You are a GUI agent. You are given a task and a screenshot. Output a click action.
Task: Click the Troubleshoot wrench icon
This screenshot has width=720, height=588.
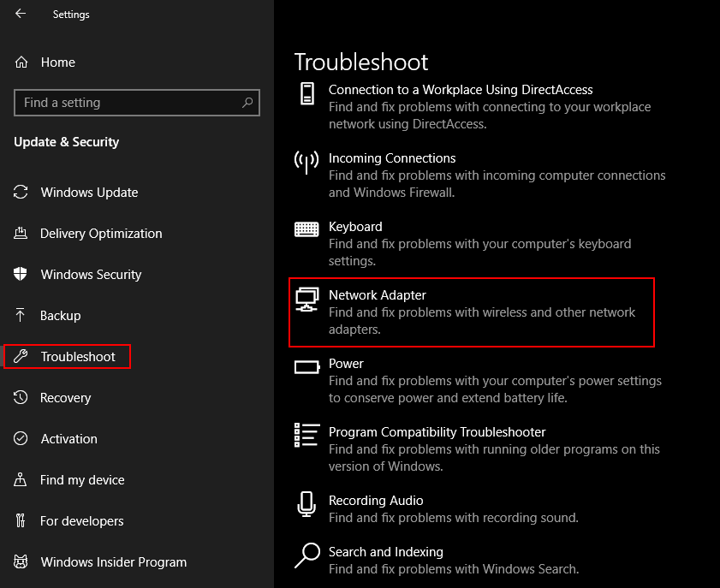[21, 356]
